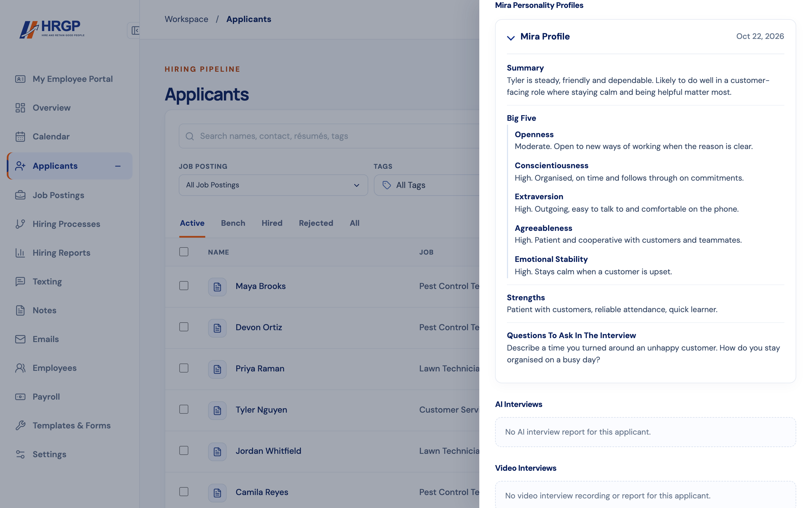
Task: Check the box for Maya Brooks
Action: click(x=184, y=286)
